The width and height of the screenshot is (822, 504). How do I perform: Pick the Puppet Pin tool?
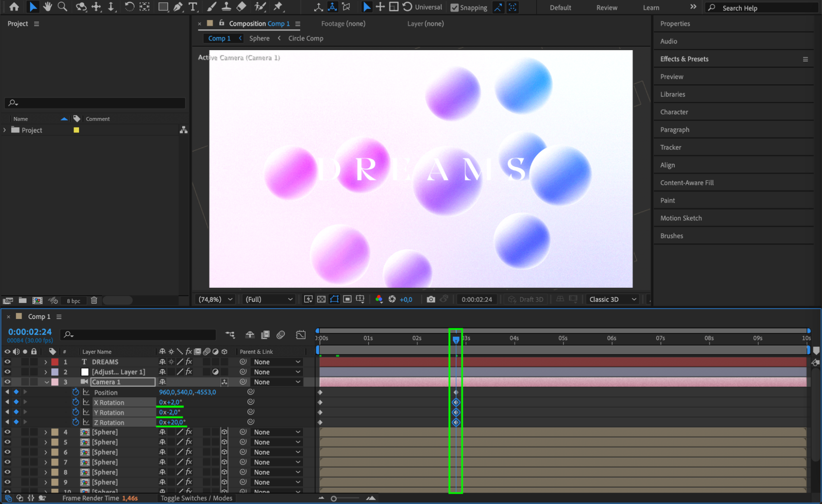pos(278,7)
